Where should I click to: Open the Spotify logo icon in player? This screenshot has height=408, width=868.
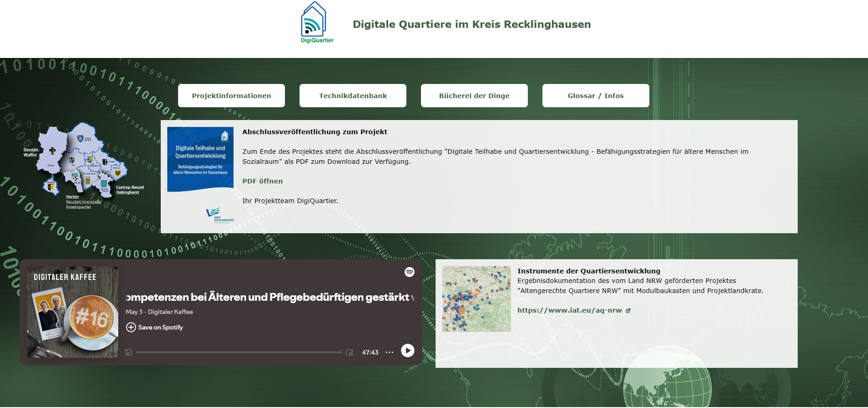[410, 272]
